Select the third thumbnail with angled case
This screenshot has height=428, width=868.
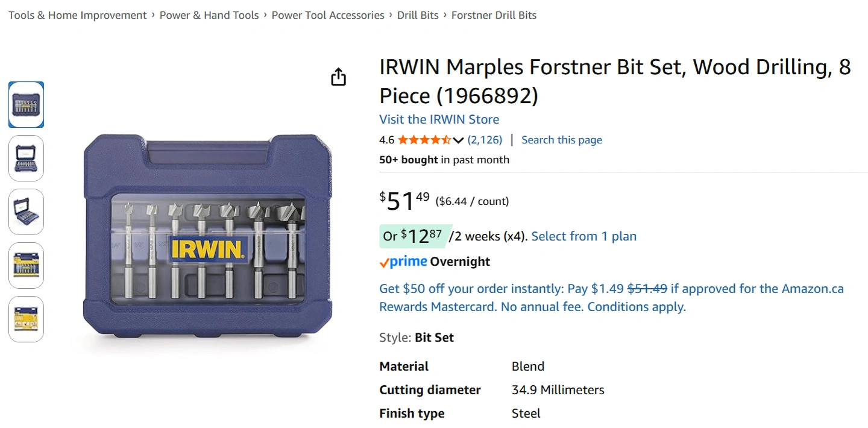pos(26,212)
